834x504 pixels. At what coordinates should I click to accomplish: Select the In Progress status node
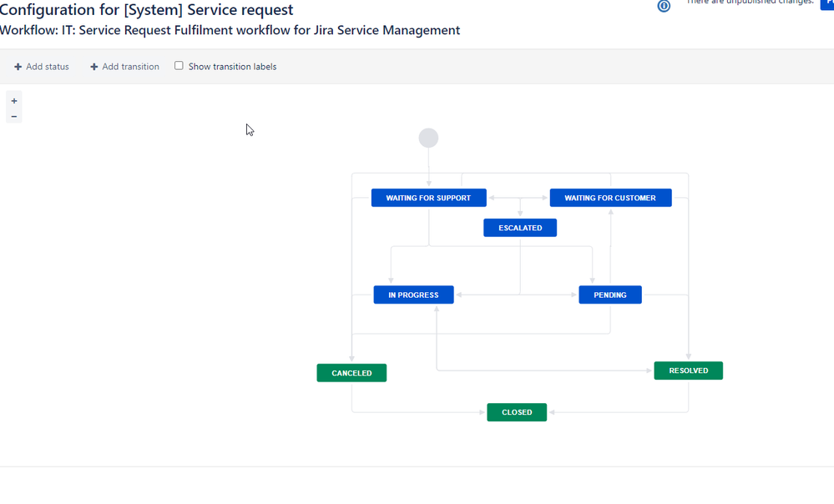point(414,295)
